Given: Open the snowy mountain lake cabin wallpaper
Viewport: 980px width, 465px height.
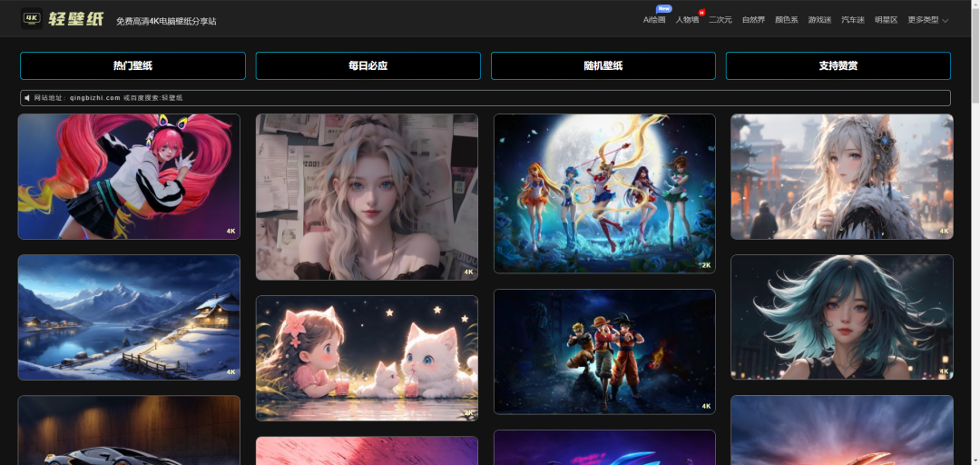Looking at the screenshot, I should point(129,317).
